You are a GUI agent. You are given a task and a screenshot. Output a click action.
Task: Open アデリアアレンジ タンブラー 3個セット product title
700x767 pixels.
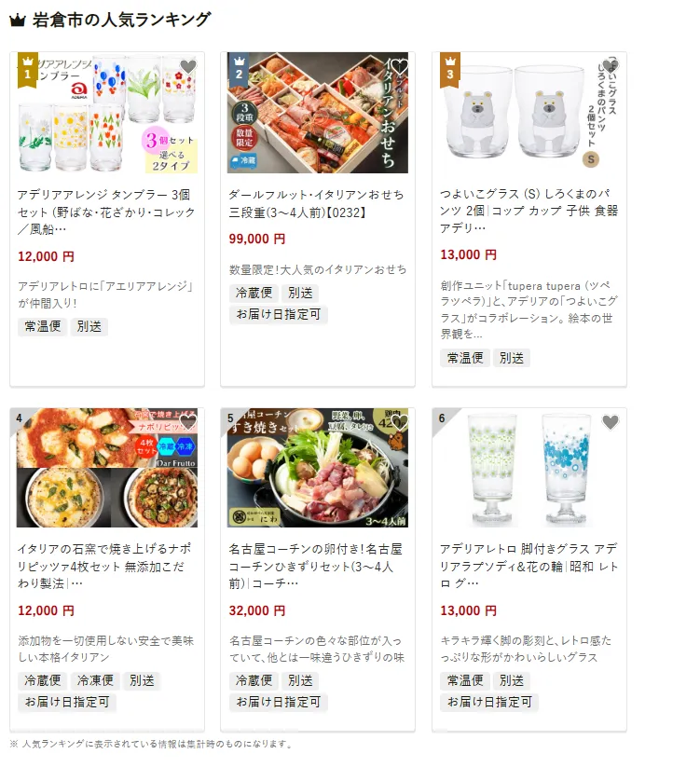tap(106, 212)
